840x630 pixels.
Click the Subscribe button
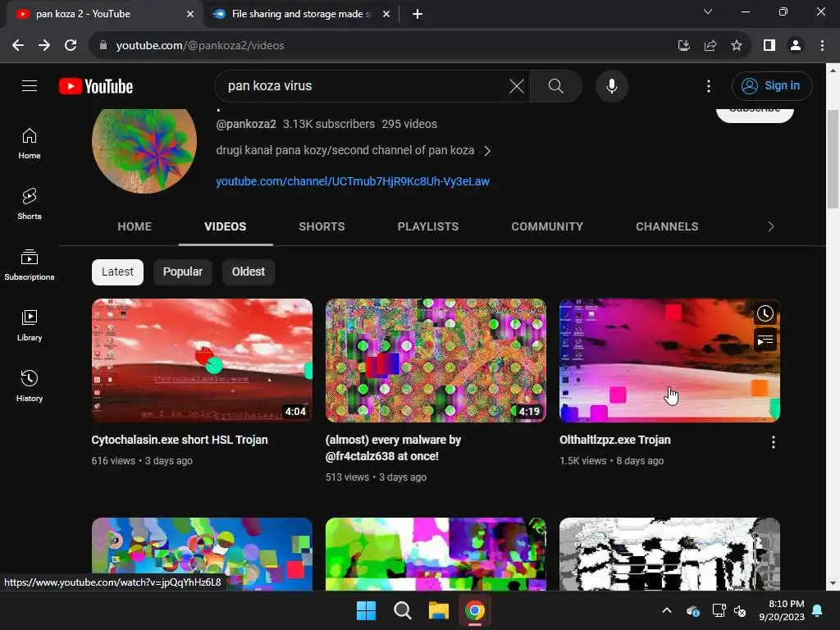[755, 114]
